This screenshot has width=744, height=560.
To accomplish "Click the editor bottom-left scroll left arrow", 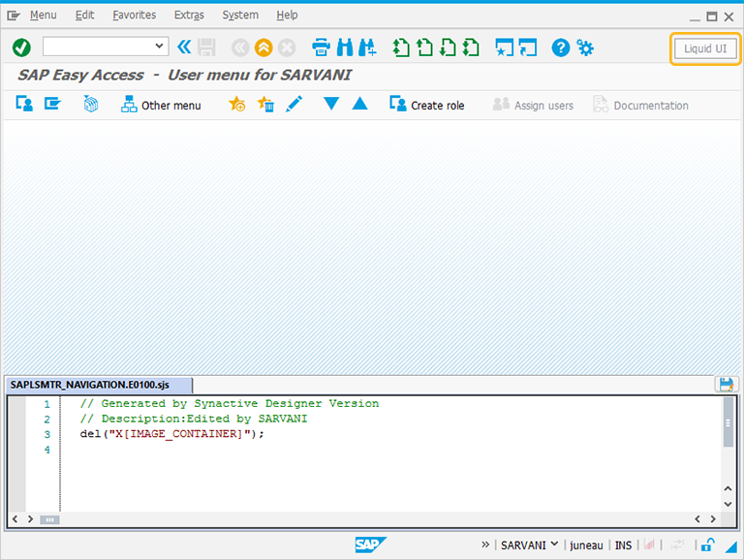I will click(15, 519).
